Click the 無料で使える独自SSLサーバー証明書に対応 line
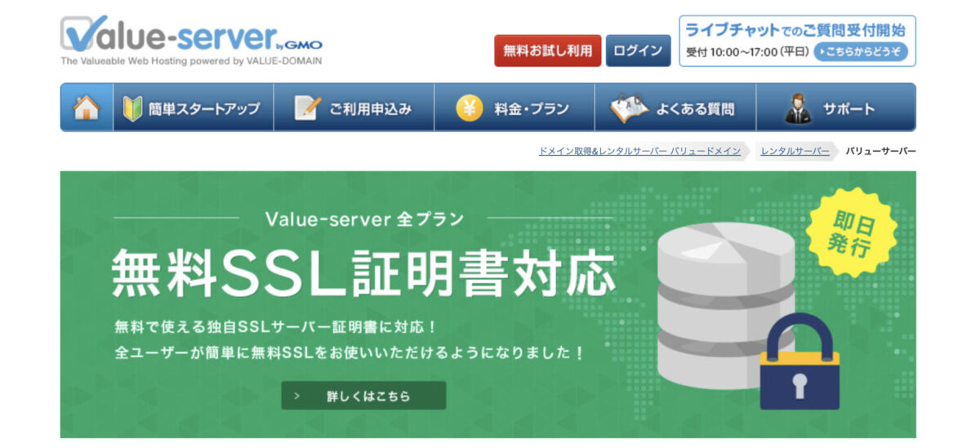Viewport: 980px width, 448px height. coord(276,326)
